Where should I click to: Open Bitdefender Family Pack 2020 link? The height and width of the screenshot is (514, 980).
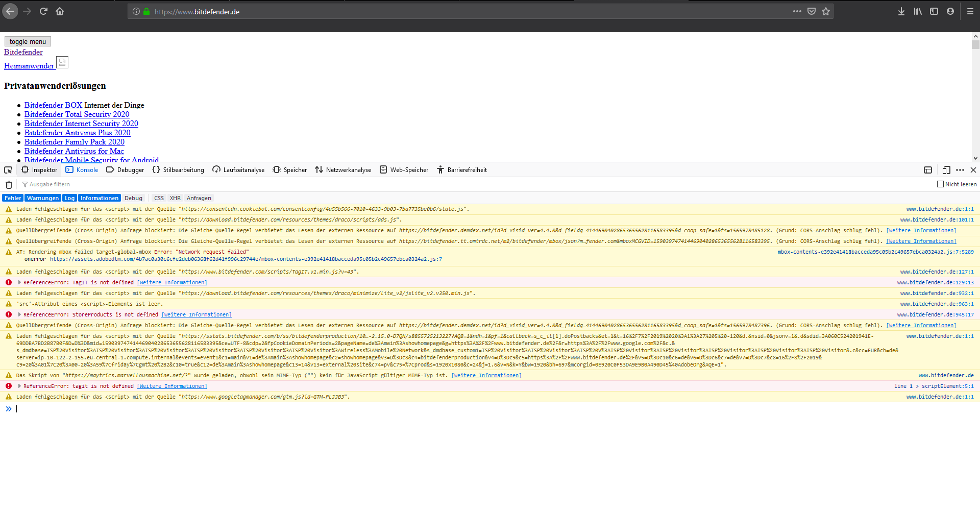75,142
